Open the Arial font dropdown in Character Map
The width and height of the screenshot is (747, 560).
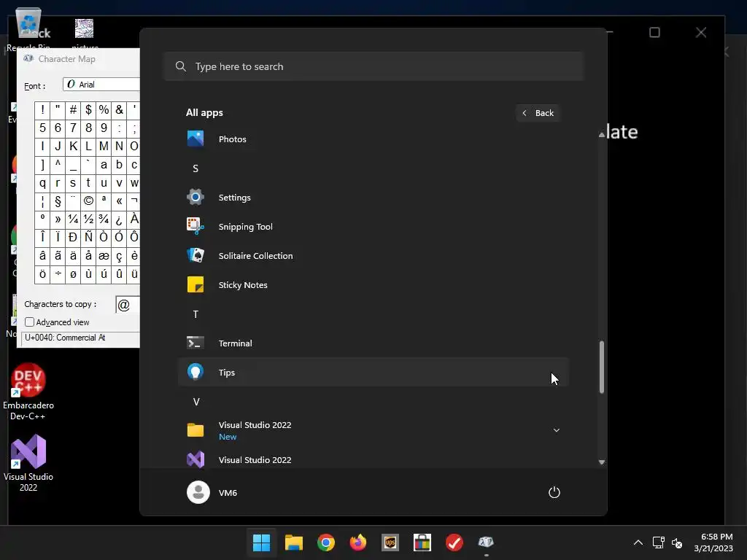(101, 85)
